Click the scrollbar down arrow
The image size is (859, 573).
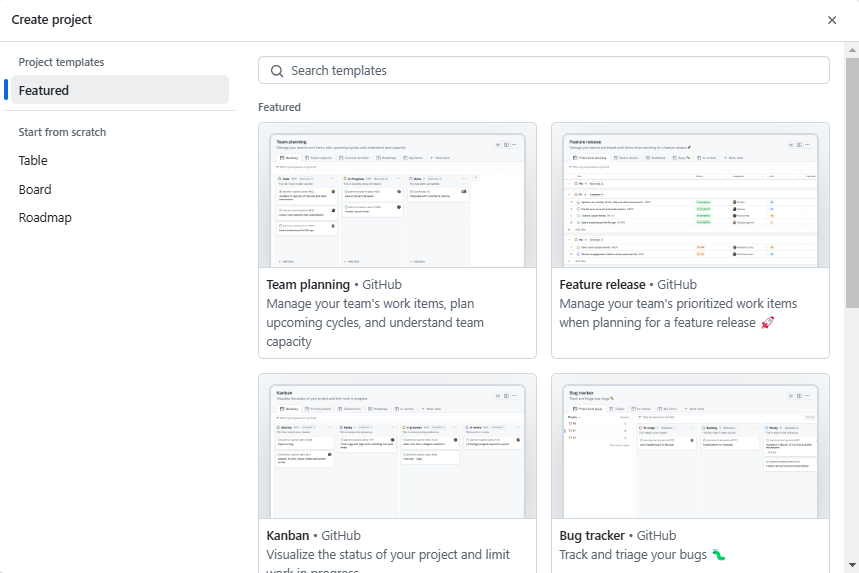pyautogui.click(x=852, y=565)
